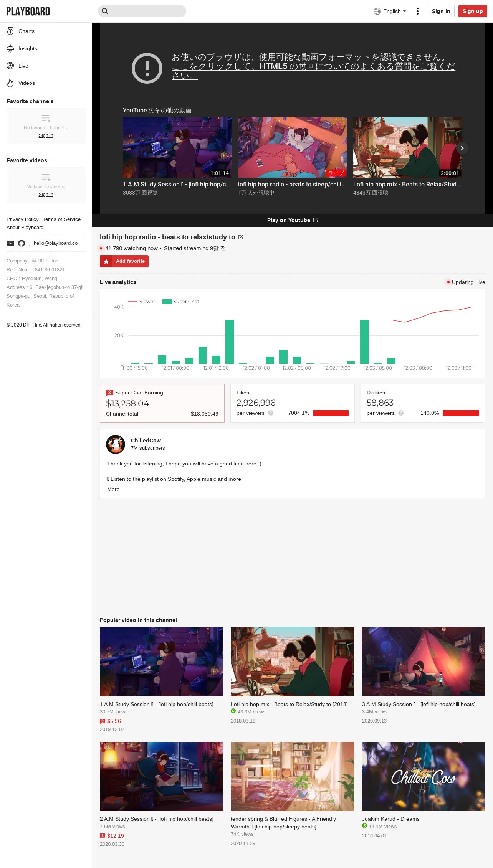Open Lofi hip hop mix 2:00:01 suggestion thumbnail
The width and height of the screenshot is (493, 868).
[x=408, y=147]
